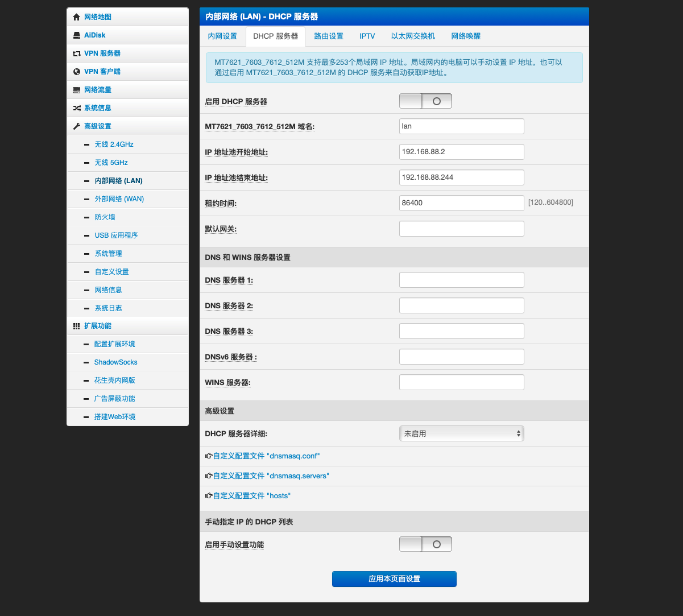
Task: Click the home icon beside 网络地图
Action: tap(77, 17)
